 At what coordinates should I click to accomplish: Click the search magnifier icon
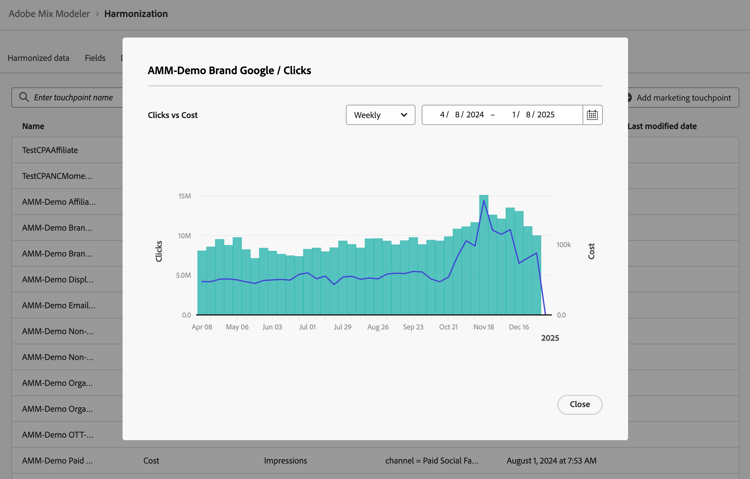point(23,97)
